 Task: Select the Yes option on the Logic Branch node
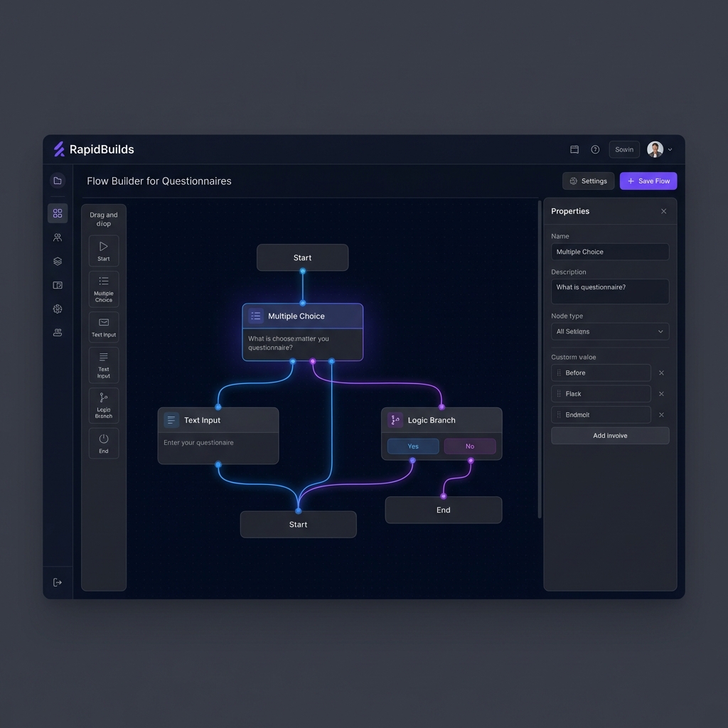(x=412, y=446)
